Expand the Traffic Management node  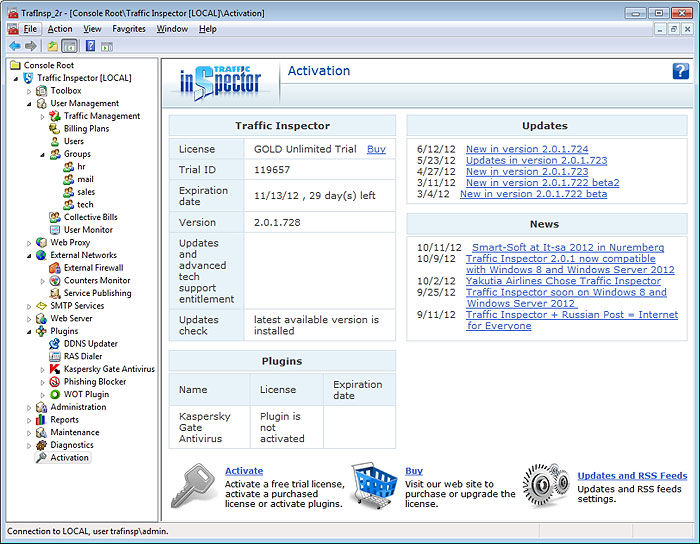tap(42, 116)
